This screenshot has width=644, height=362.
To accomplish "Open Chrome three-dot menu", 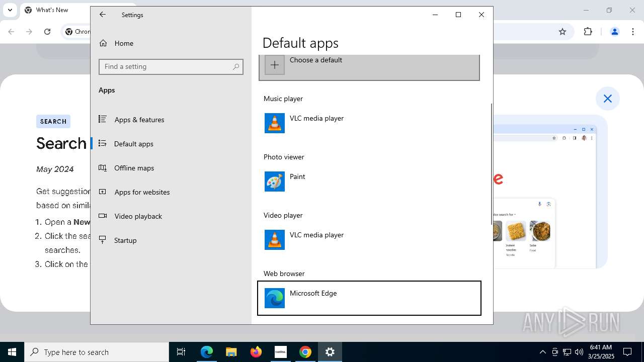I will click(632, 32).
